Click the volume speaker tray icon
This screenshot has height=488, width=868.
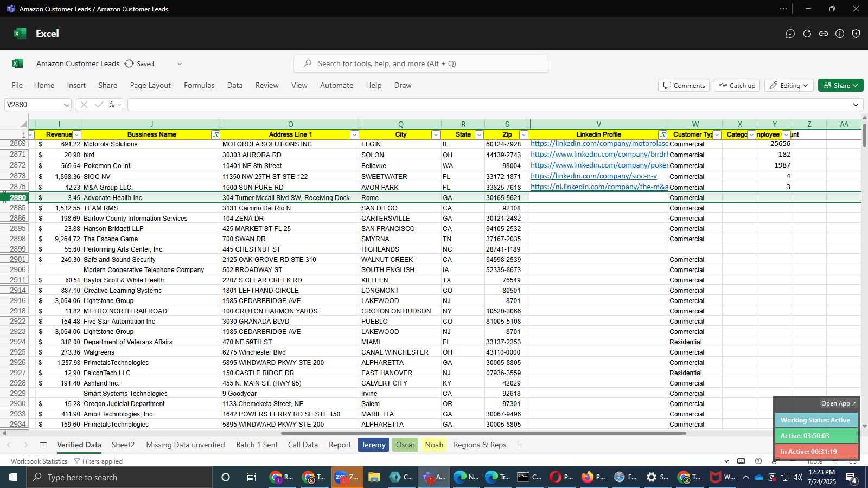pos(797,477)
